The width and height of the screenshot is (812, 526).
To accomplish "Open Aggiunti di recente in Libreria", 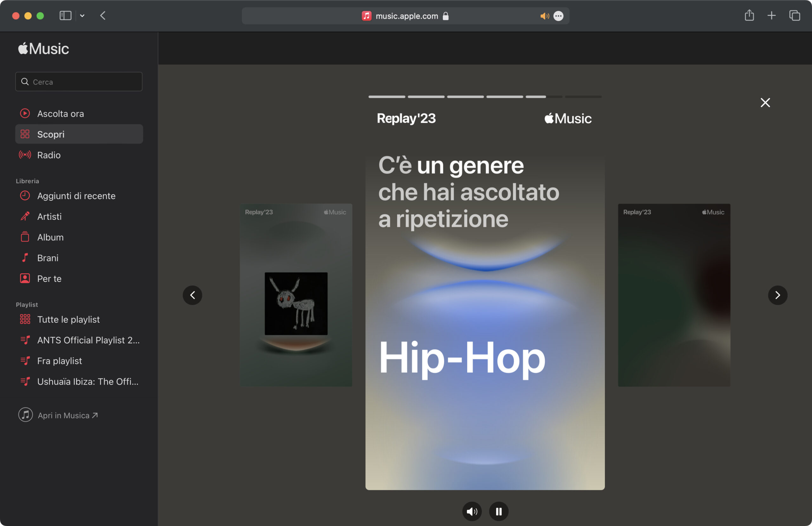I will 79,196.
